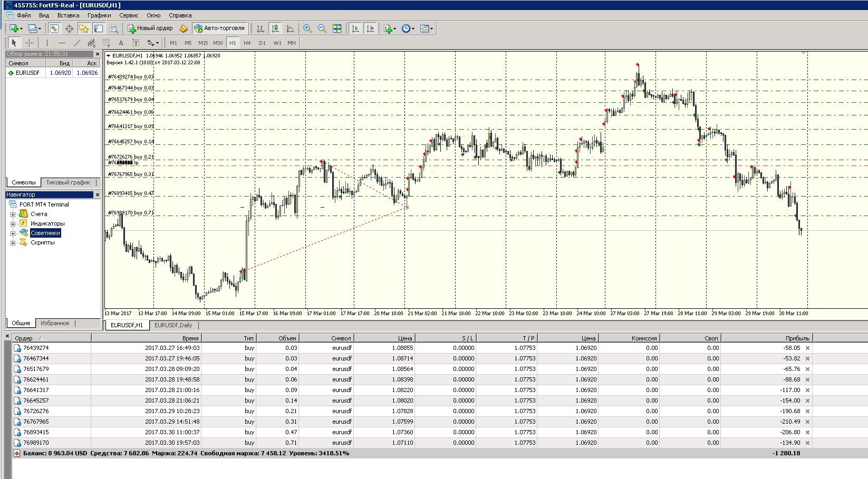Select the horizontal line drawing tool

point(62,43)
